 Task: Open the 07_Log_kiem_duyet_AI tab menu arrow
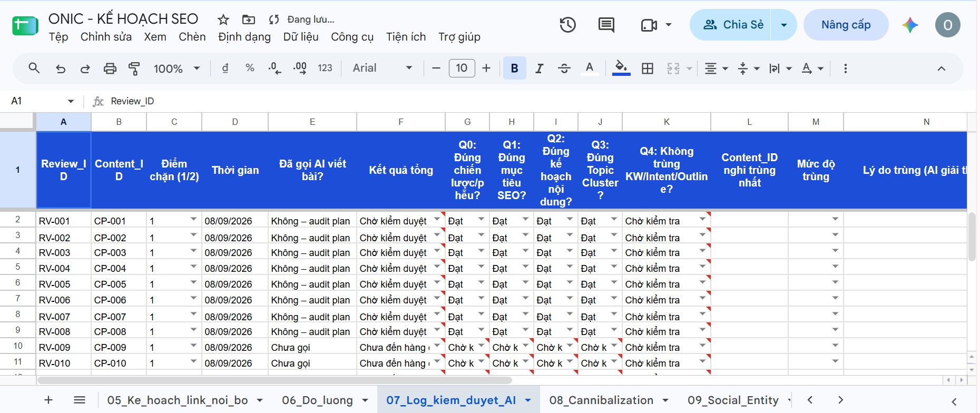coord(528,400)
